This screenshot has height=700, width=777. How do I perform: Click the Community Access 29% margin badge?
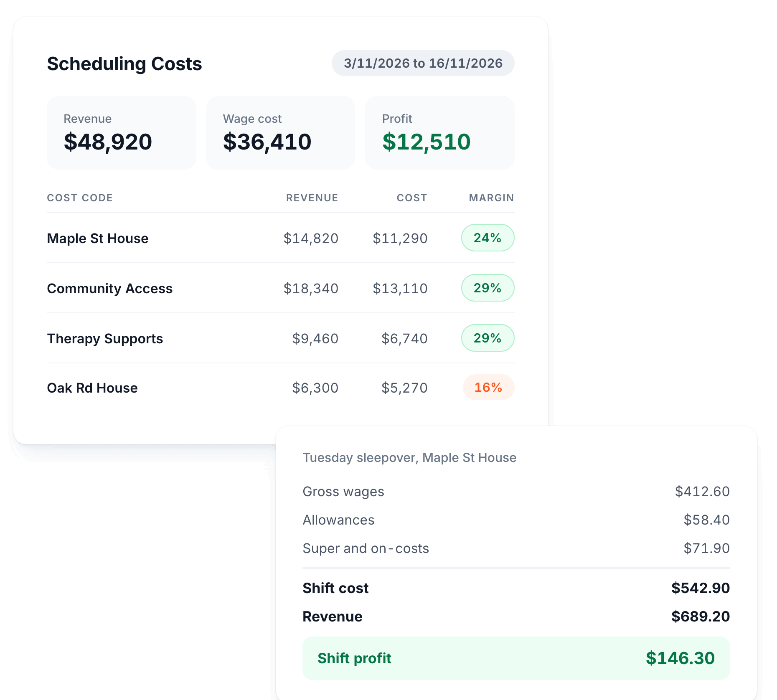point(488,288)
